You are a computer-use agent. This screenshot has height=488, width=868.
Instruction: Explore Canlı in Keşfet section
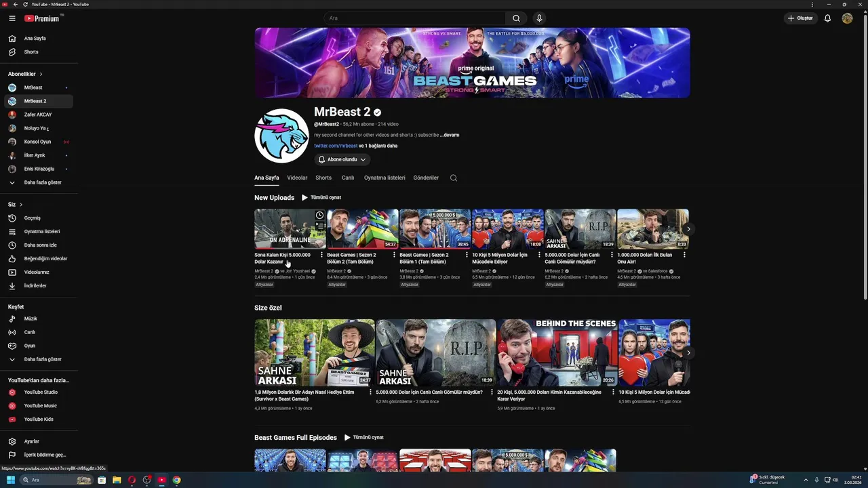point(39,332)
